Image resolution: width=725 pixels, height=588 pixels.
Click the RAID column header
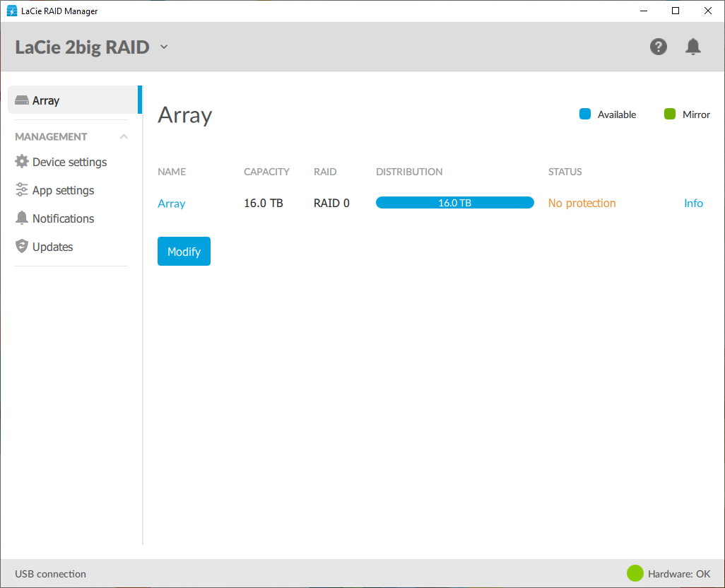click(x=325, y=172)
